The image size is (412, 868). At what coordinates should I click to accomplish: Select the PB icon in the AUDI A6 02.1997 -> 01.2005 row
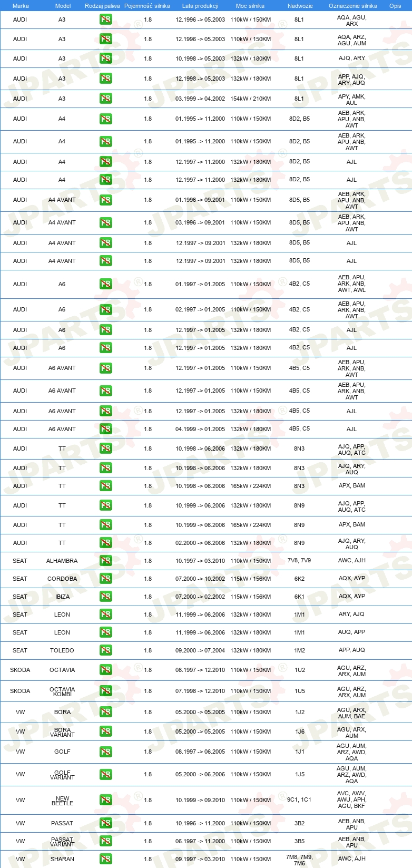click(106, 309)
